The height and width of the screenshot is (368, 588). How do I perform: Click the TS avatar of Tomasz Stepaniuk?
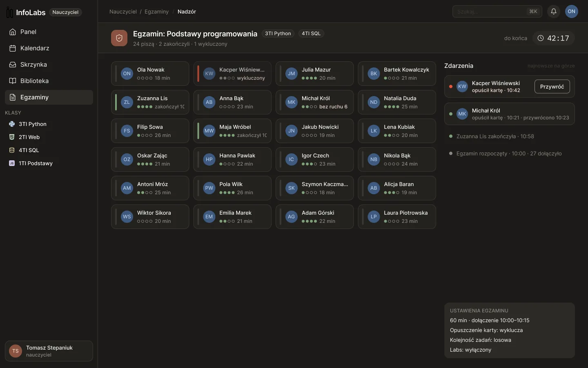click(x=16, y=351)
